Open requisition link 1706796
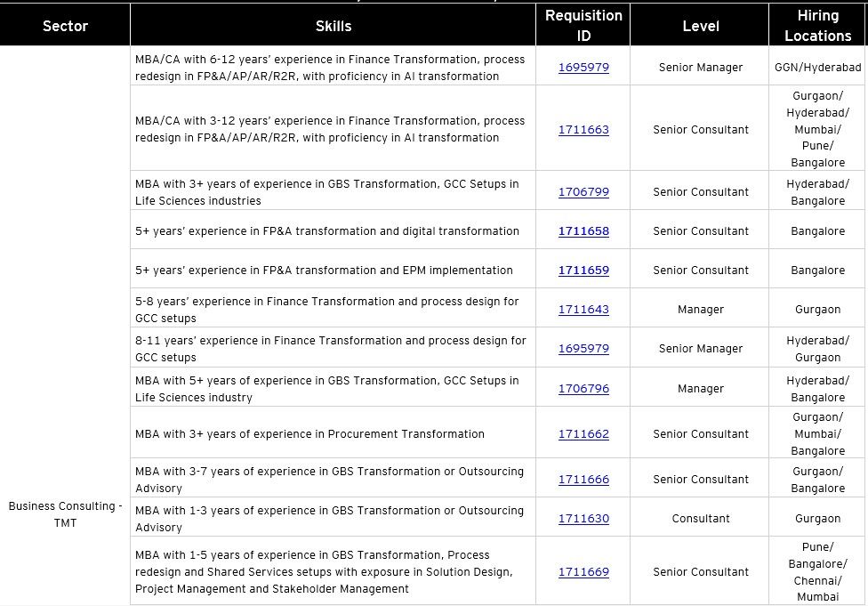Viewport: 868px width, 606px height. tap(583, 389)
